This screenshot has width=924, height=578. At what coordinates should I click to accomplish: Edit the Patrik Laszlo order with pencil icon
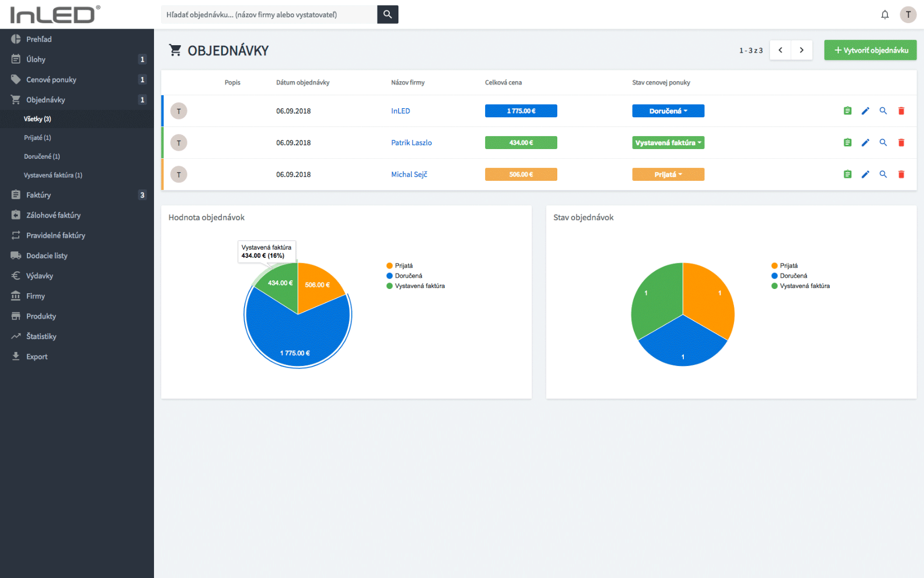point(865,143)
